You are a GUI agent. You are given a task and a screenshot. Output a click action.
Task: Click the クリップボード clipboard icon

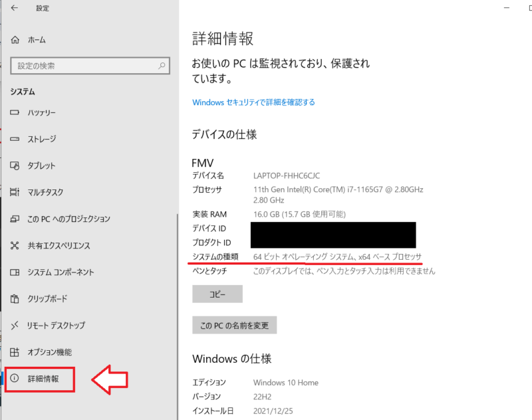tap(15, 298)
